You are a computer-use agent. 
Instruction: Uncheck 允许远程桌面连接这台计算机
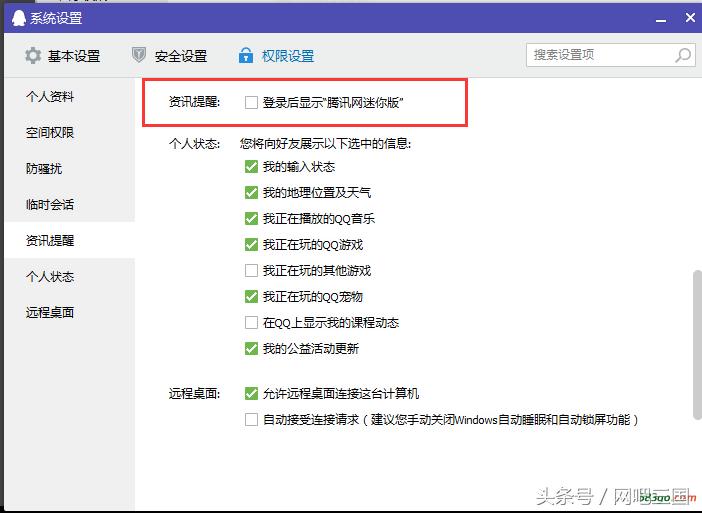251,393
